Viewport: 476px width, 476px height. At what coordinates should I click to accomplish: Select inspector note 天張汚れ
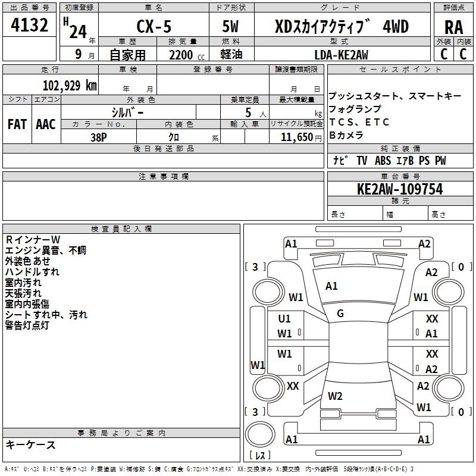23,293
